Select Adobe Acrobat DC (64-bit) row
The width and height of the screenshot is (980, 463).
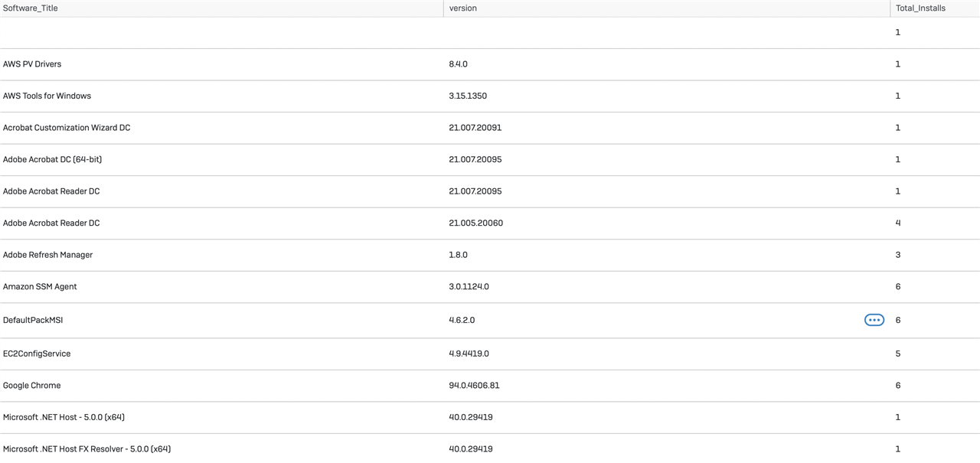[490, 159]
